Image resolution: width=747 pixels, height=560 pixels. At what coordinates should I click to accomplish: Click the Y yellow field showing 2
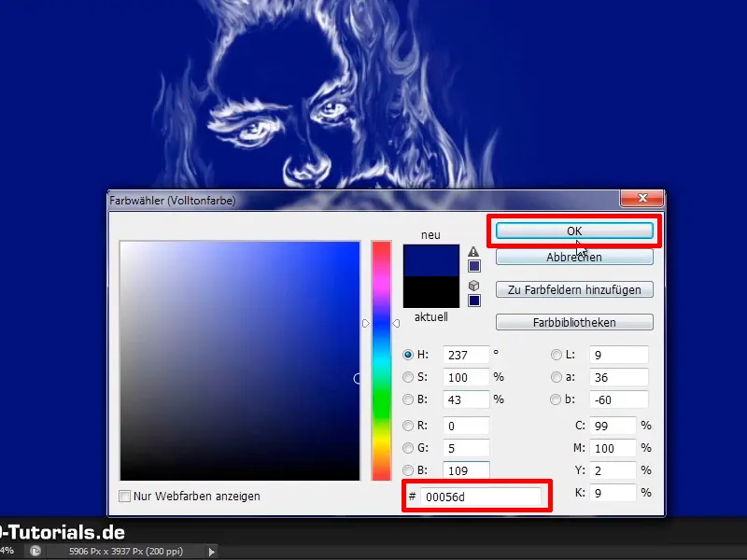click(x=613, y=470)
